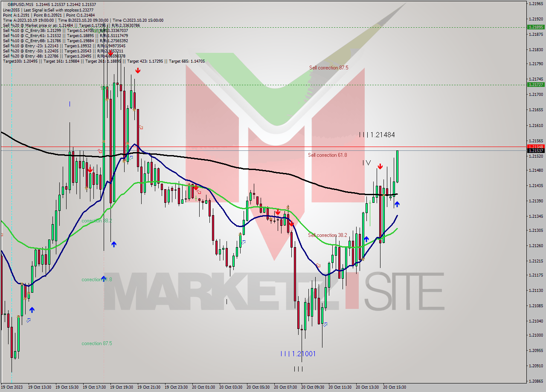
Task: Click the green 1.21895 price tag
Action: (536, 27)
